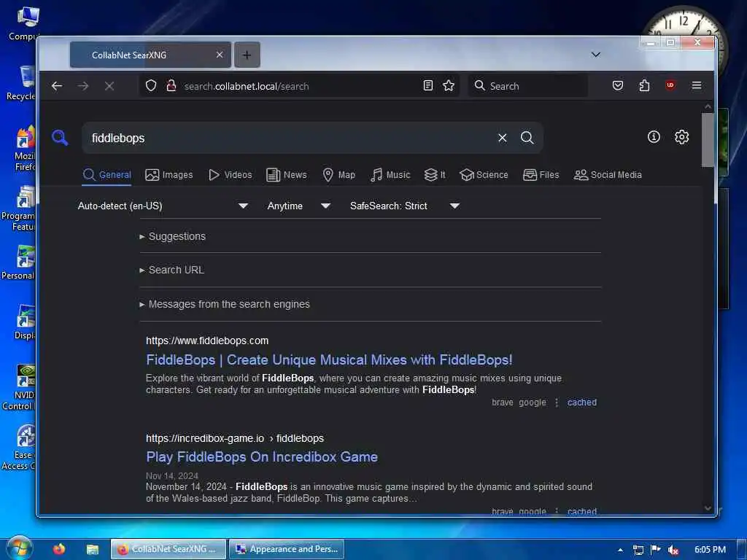Open the SearXNG about info icon
This screenshot has height=560, width=747.
654,137
